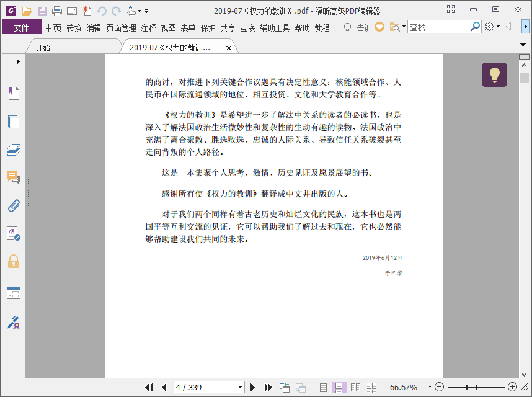Switch to the 注释 ribbon tab
The height and width of the screenshot is (397, 532).
149,28
